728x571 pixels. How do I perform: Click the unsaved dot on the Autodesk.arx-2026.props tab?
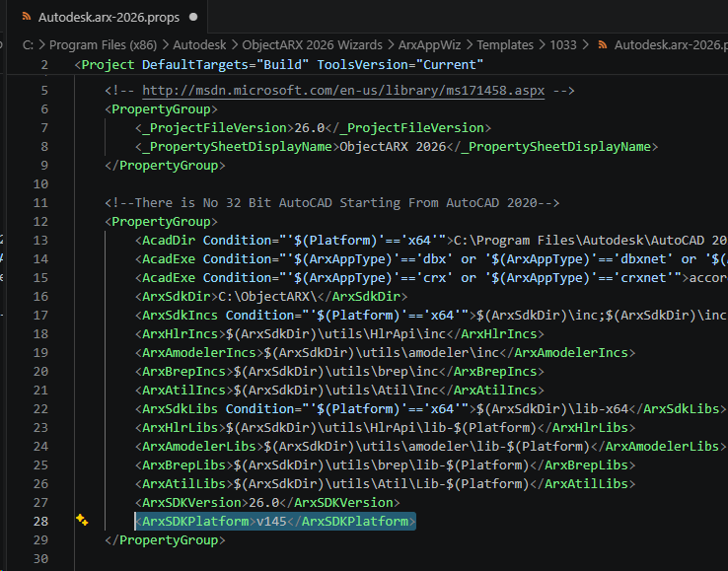tap(191, 17)
